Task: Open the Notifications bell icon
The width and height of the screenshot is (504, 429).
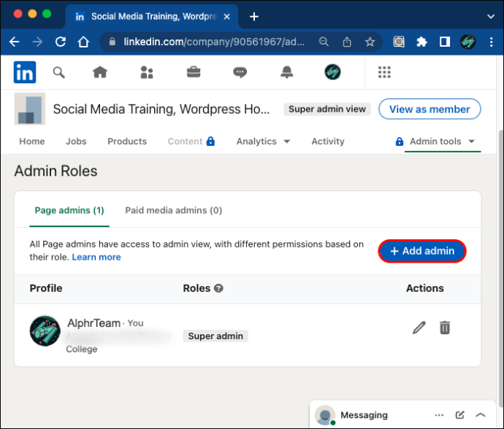Action: [x=286, y=72]
